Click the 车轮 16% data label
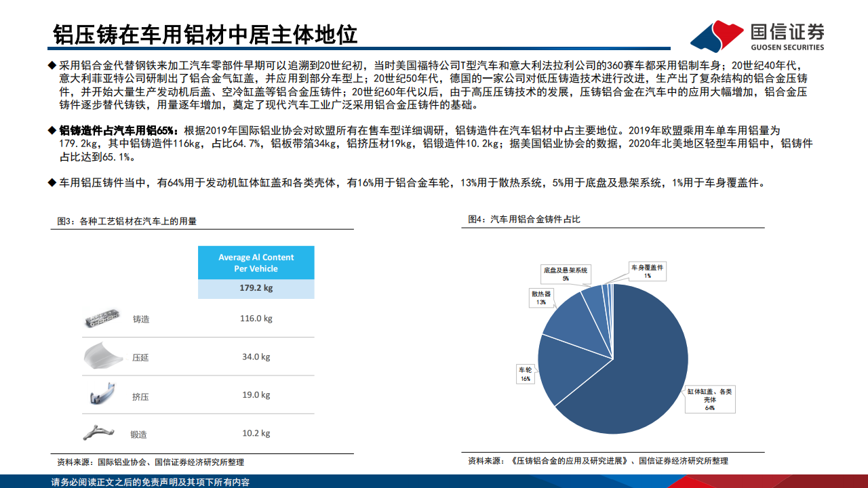This screenshot has height=488, width=868. click(x=525, y=375)
